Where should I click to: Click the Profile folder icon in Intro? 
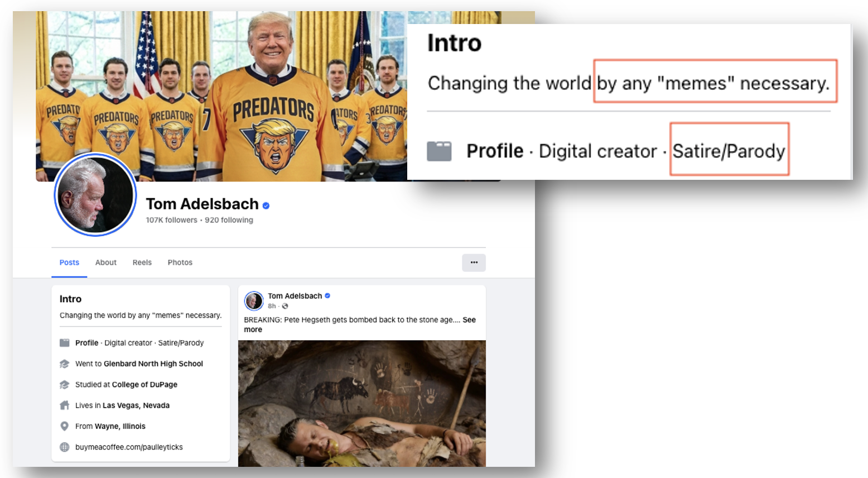(x=65, y=343)
